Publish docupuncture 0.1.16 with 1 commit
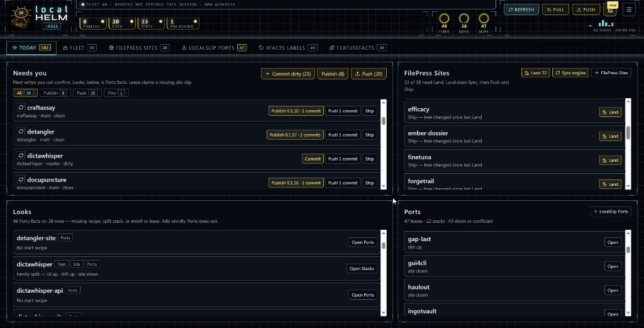This screenshot has height=328, width=644. [296, 183]
